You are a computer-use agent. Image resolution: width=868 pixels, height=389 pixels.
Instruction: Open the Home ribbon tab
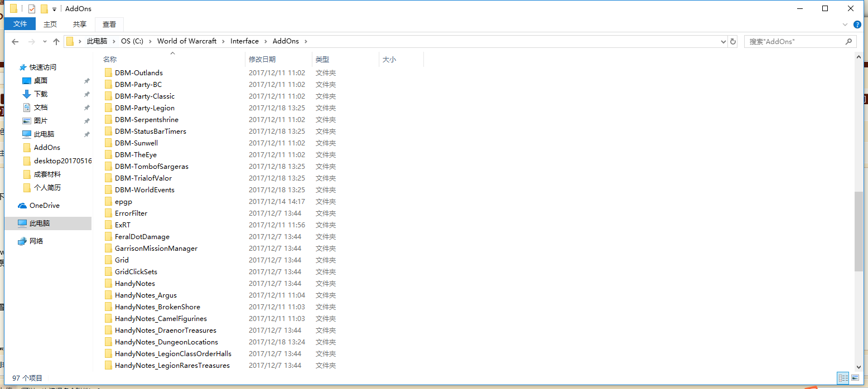pos(50,24)
